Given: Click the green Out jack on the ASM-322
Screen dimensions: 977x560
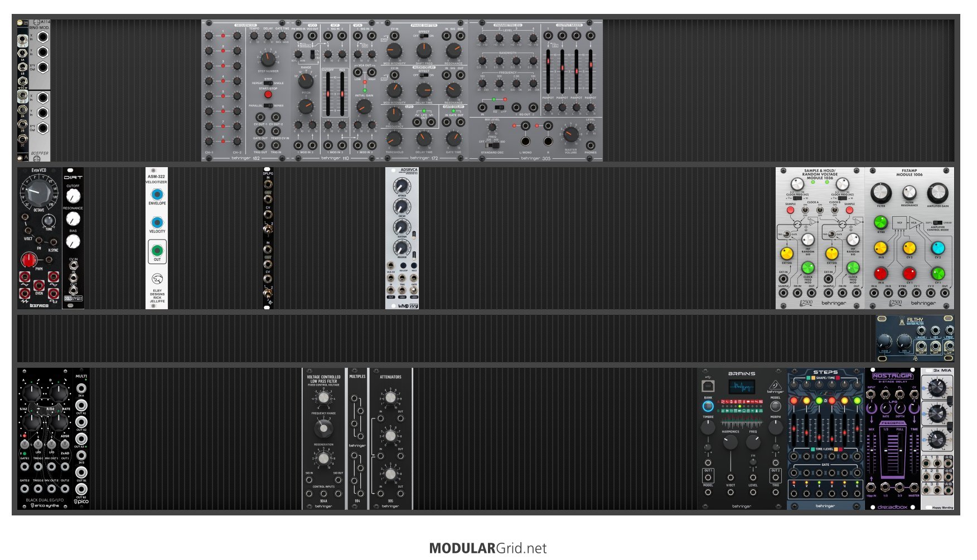Looking at the screenshot, I should pos(157,250).
